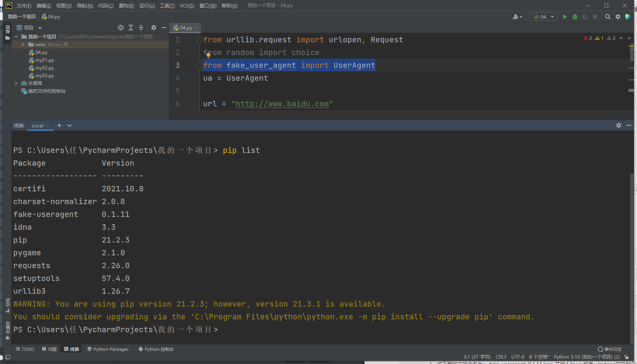Image resolution: width=637 pixels, height=364 pixels.
Task: Open the 编辑(E) menu
Action: (x=43, y=5)
